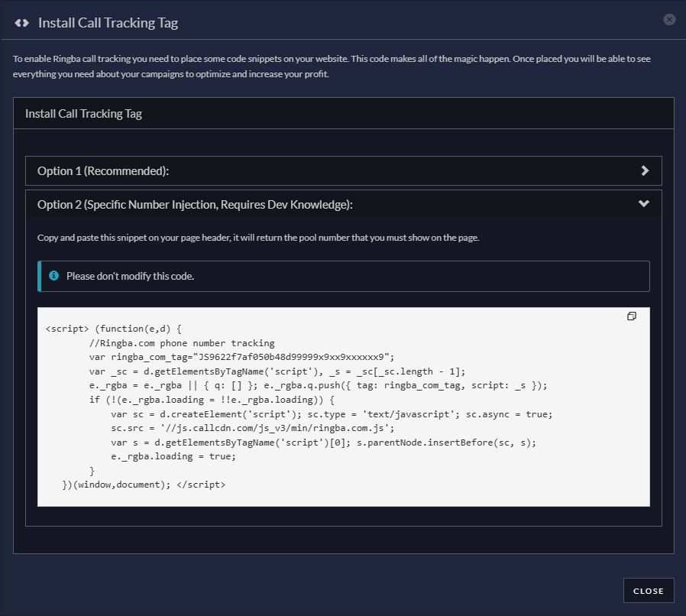Click the 'if (!(e._rgba.loading' condition line
Viewport: 686px width, 616px height.
[x=212, y=400]
